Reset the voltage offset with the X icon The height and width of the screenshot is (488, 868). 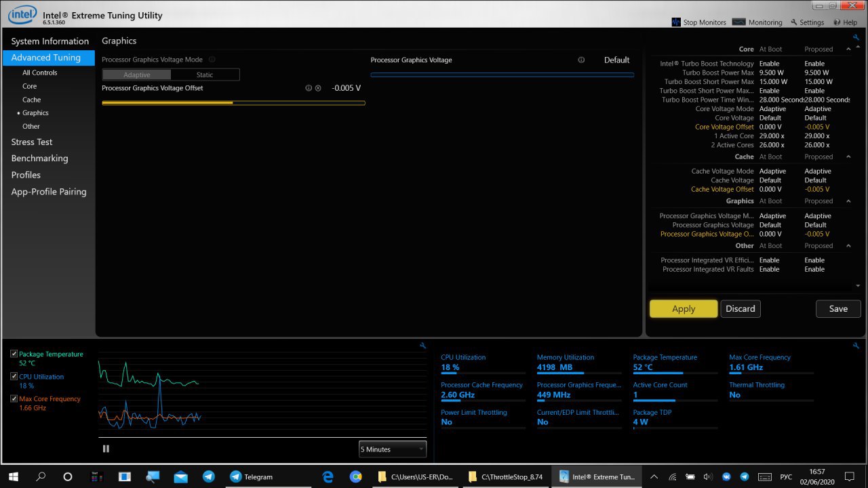click(x=318, y=88)
